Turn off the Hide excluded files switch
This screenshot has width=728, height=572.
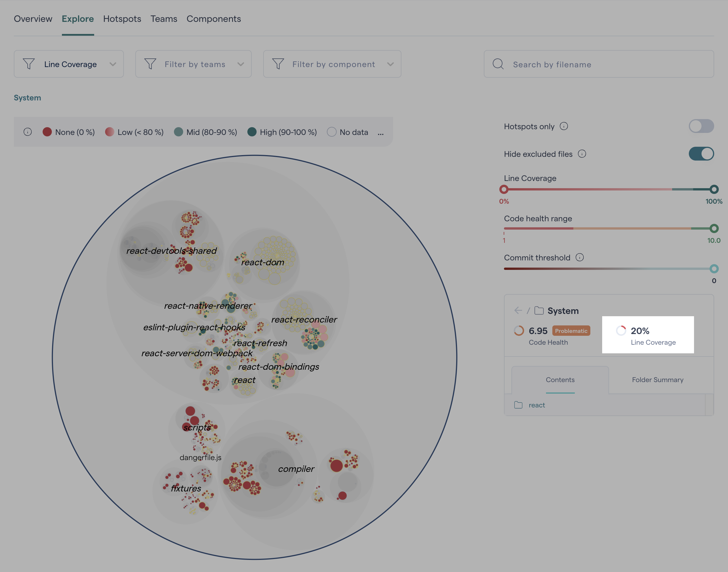701,154
